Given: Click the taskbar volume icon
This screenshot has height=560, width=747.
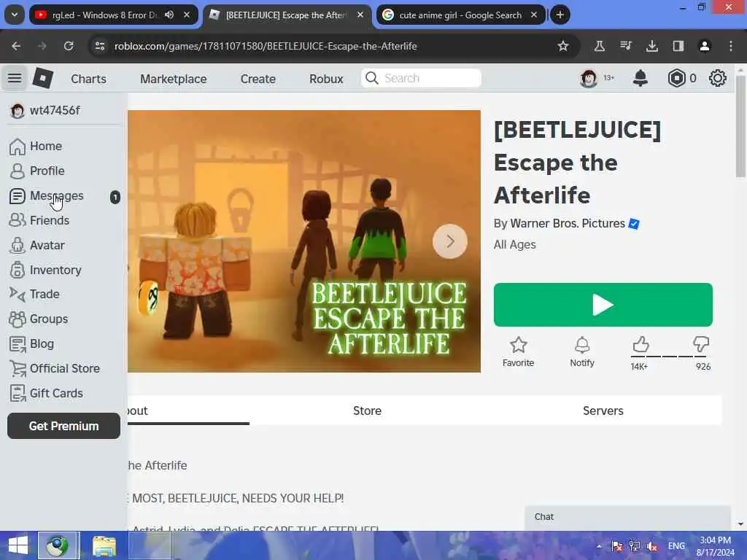Looking at the screenshot, I should pyautogui.click(x=652, y=546).
